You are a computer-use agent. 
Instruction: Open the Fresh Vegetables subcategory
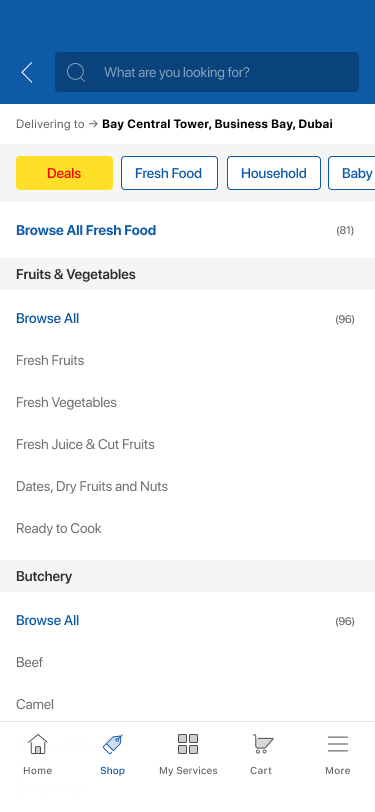66,402
